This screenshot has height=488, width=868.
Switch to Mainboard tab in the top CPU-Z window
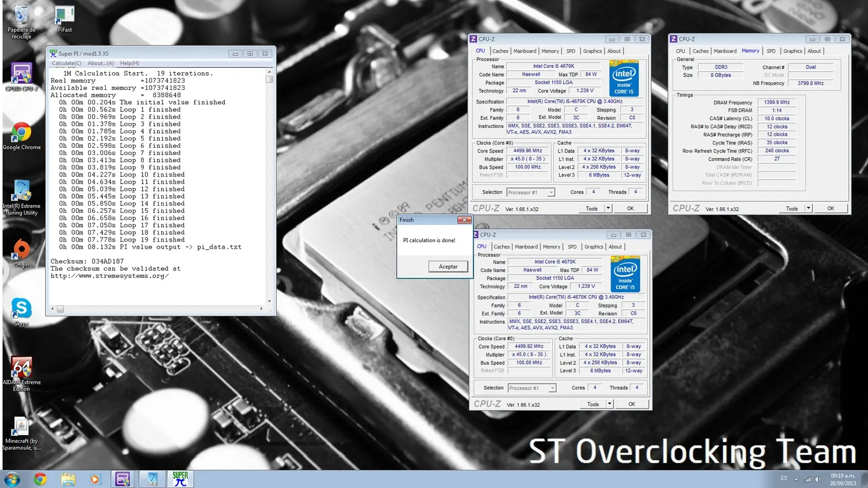tap(525, 51)
